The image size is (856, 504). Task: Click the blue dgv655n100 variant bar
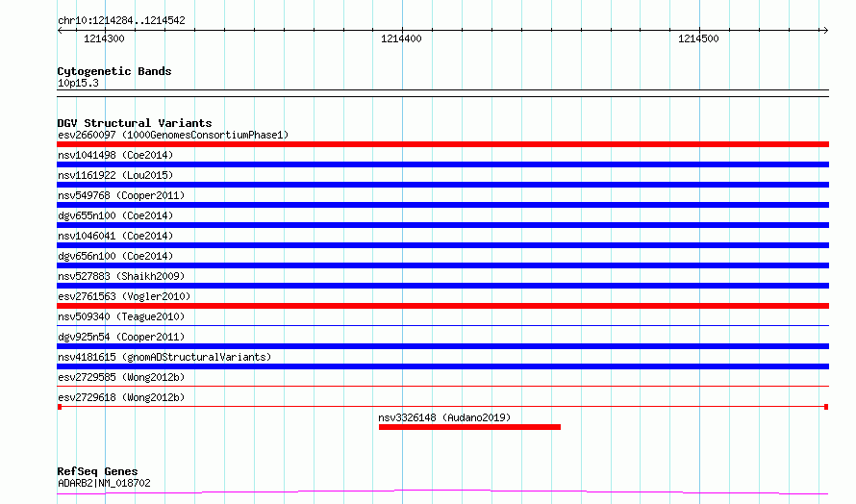pyautogui.click(x=442, y=225)
